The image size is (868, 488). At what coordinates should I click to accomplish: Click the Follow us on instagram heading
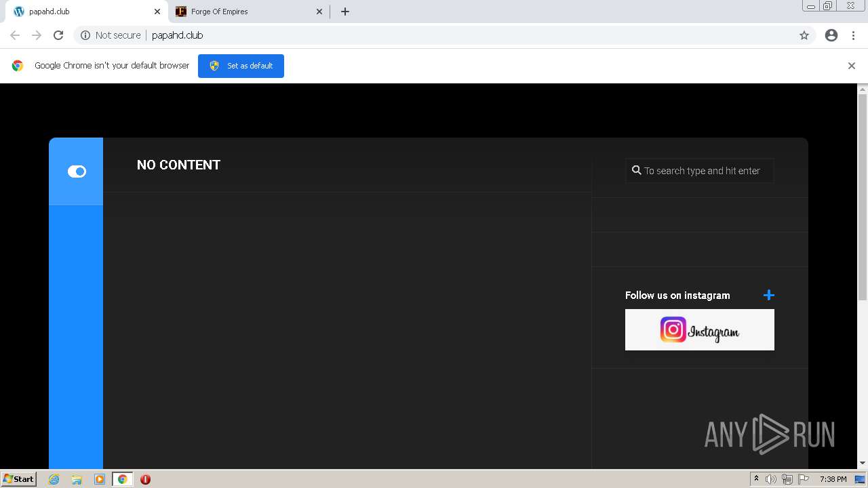tap(677, 296)
